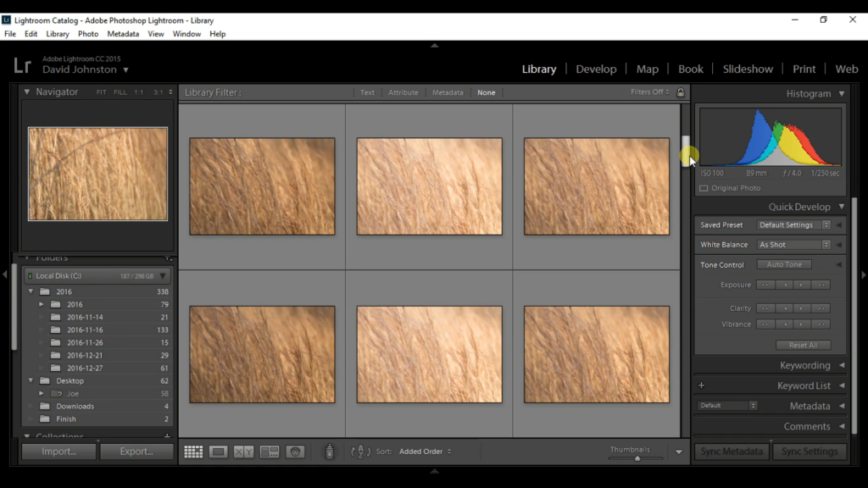The height and width of the screenshot is (488, 868).
Task: Collapse the Navigator panel triangle
Action: [26, 91]
